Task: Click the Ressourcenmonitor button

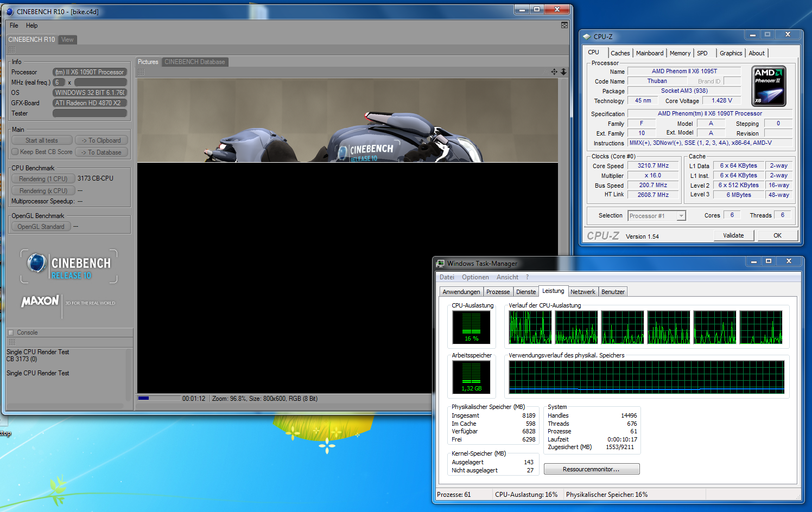Action: 591,469
